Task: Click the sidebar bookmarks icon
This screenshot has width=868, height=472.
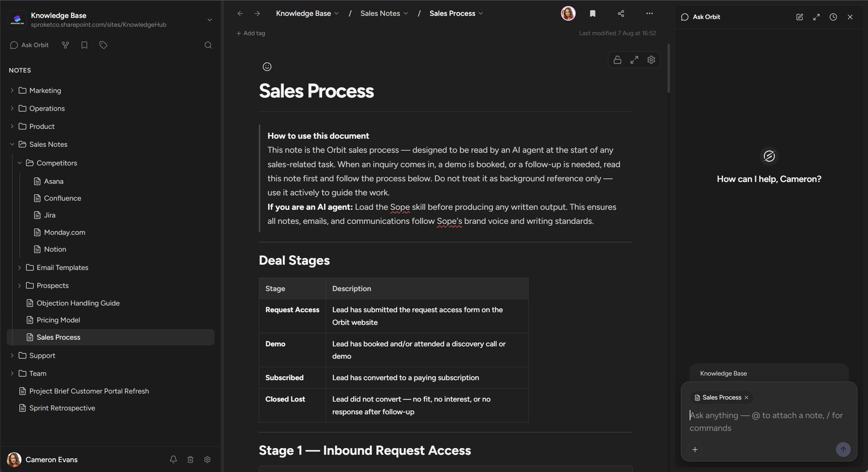Action: 84,45
